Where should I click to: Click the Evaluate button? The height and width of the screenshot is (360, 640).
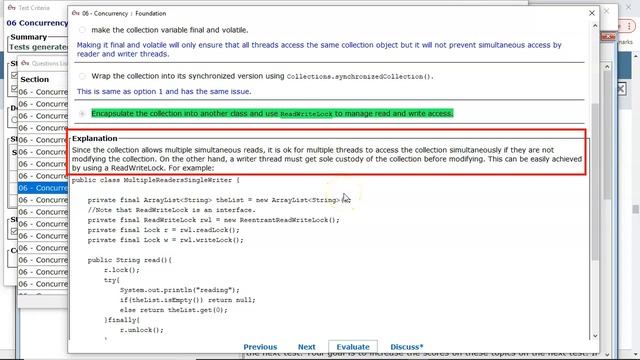(x=353, y=347)
